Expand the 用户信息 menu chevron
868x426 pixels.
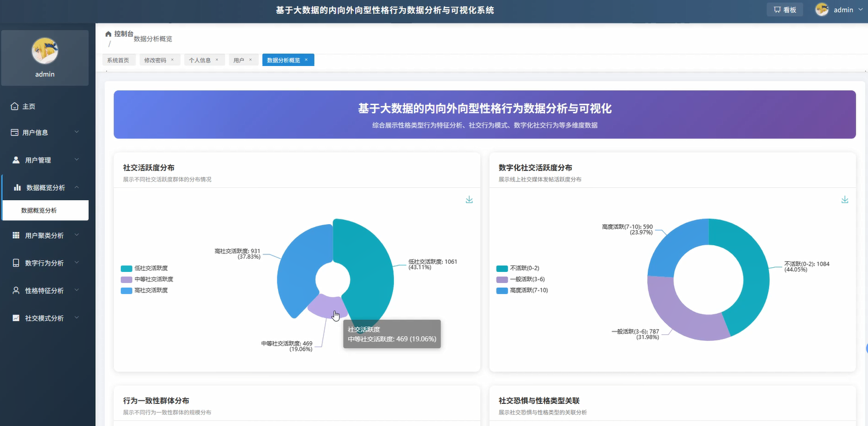pos(77,132)
